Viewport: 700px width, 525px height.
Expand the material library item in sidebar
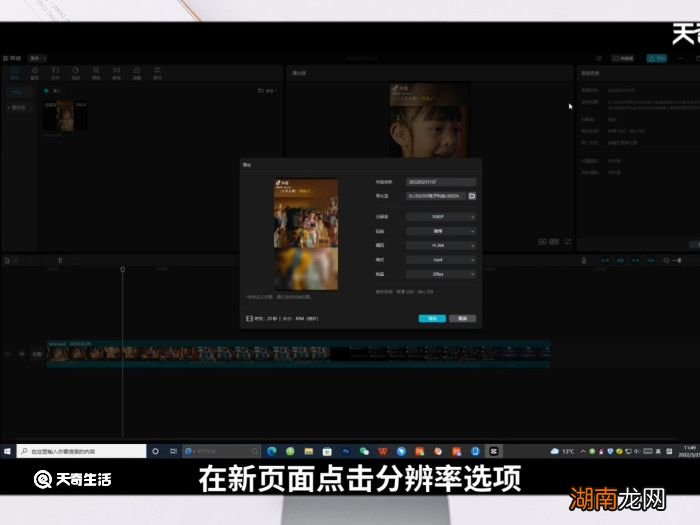tap(17, 108)
